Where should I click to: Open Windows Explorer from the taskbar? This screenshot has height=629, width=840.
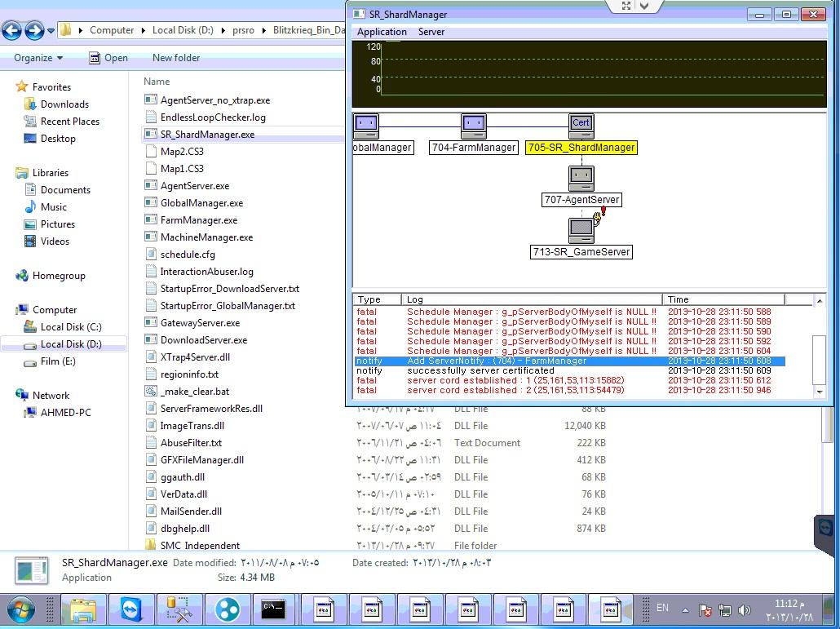click(83, 609)
